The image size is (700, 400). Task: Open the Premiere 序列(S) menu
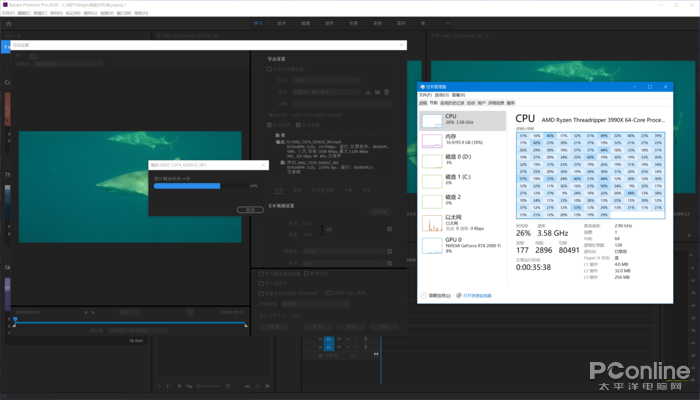56,13
